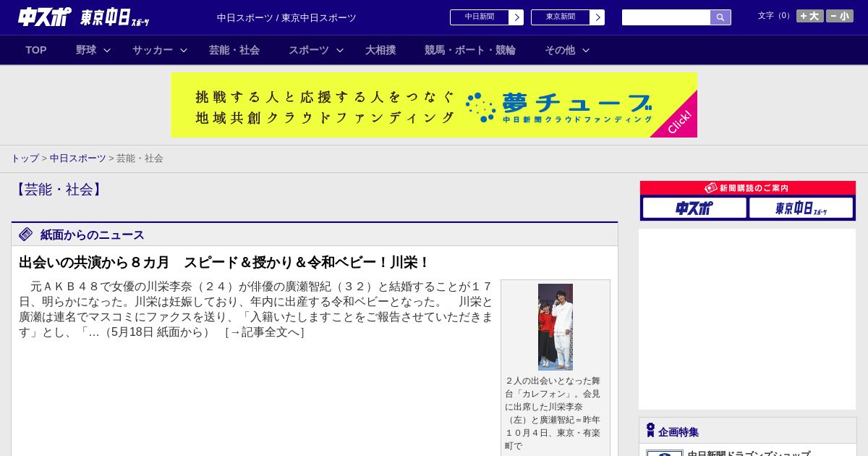Open 芸能・社会 navigation item

(234, 50)
